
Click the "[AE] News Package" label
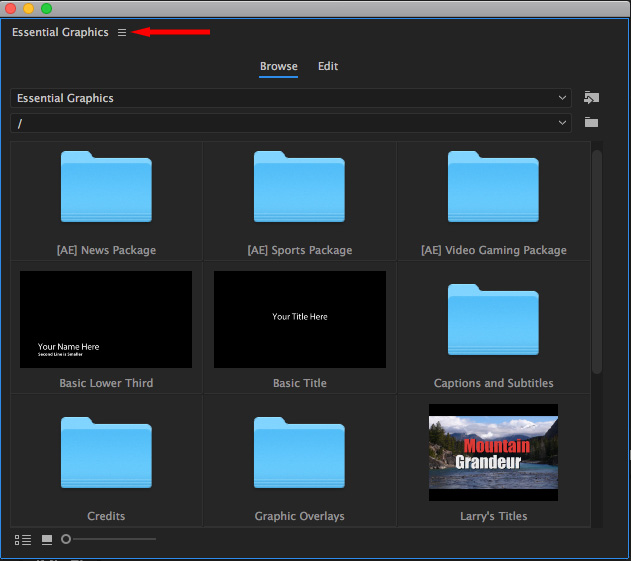(x=106, y=250)
